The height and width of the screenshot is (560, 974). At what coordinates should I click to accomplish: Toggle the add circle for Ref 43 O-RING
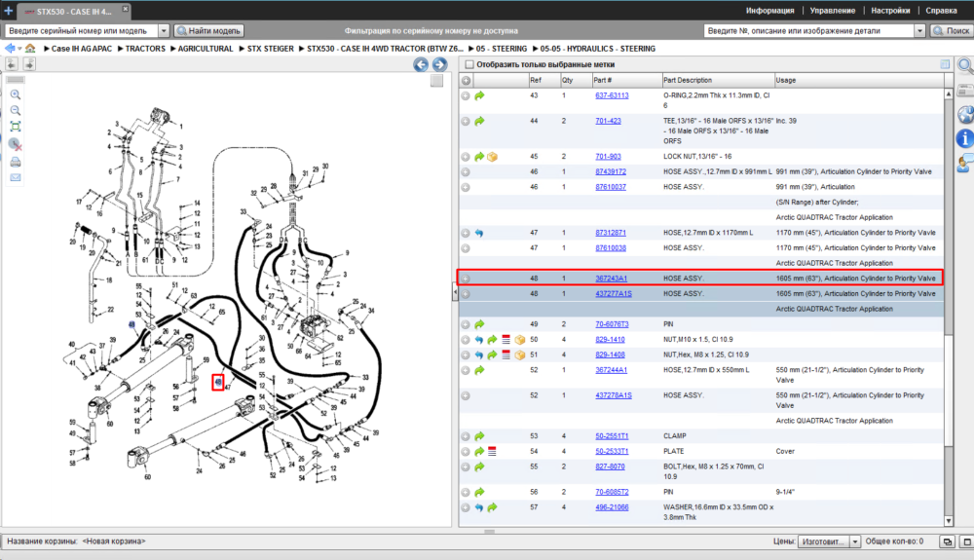click(x=466, y=95)
